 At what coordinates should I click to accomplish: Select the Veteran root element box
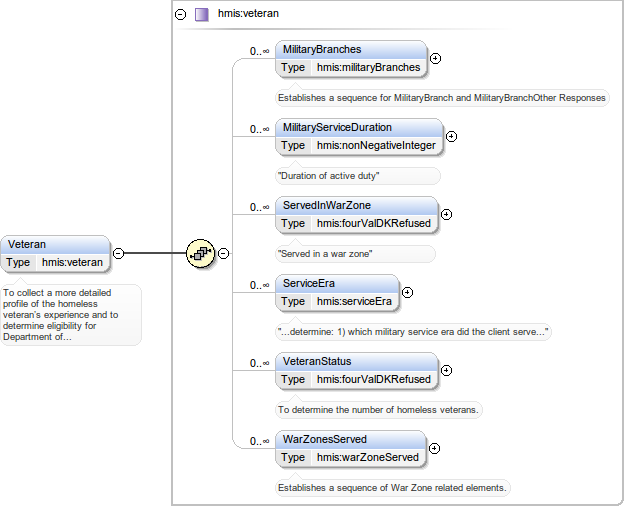pyautogui.click(x=55, y=244)
